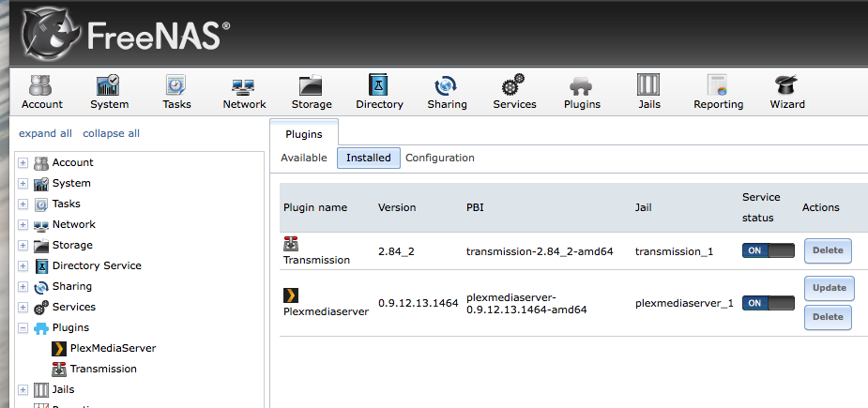This screenshot has width=868, height=408.
Task: Click the Jail column header
Action: coord(643,207)
